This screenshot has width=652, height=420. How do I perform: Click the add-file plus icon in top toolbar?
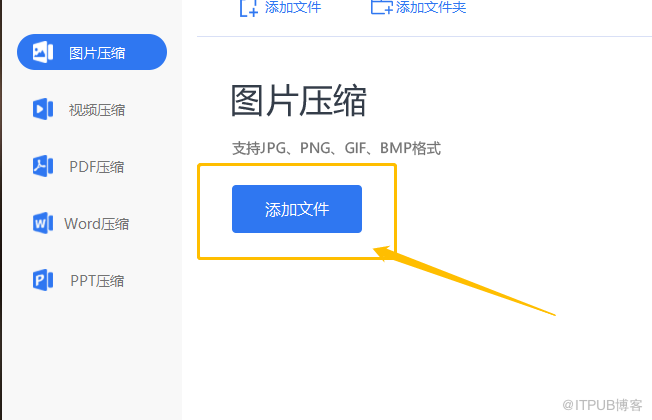pyautogui.click(x=249, y=7)
